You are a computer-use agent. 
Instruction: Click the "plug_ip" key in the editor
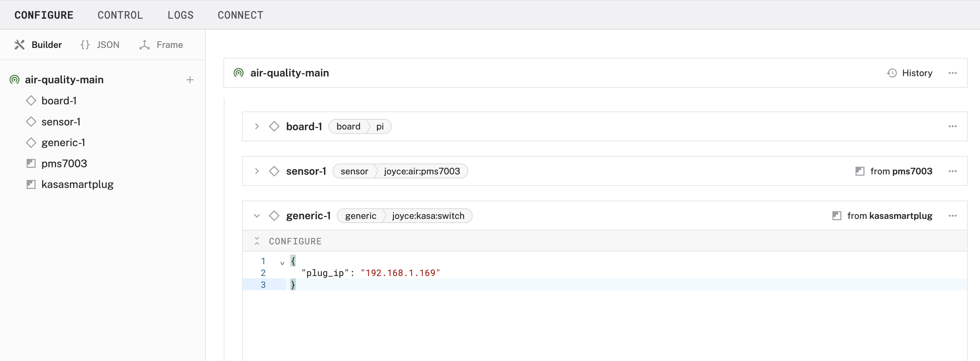pos(325,273)
